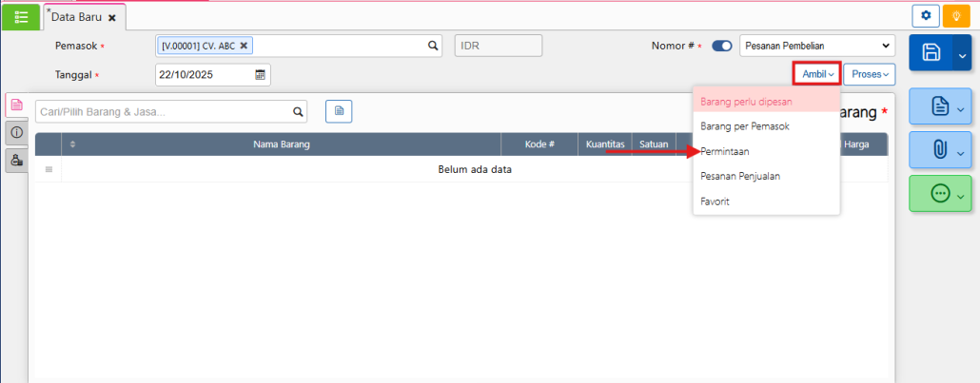Click the Ambil button
Viewport: 980px width, 383px height.
[x=817, y=74]
